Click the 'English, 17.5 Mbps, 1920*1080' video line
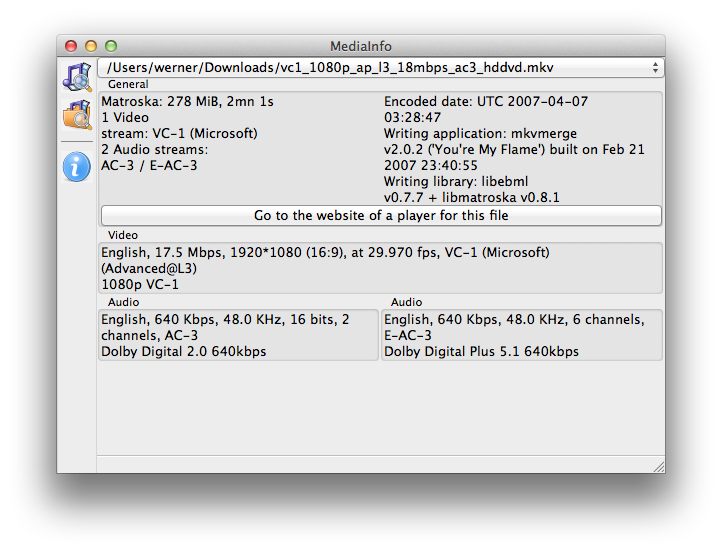This screenshot has height=552, width=722. pos(325,252)
